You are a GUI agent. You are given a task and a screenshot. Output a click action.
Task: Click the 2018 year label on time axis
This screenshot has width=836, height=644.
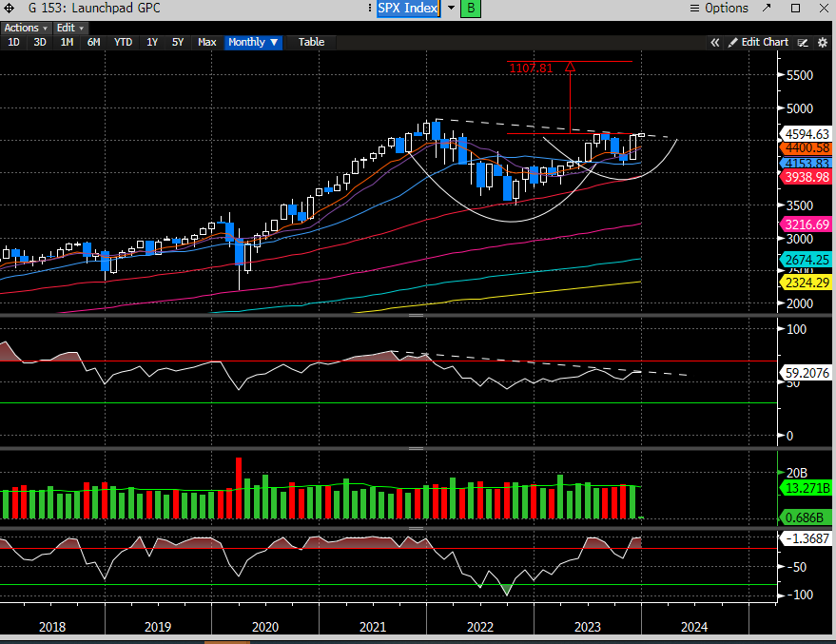[x=52, y=627]
